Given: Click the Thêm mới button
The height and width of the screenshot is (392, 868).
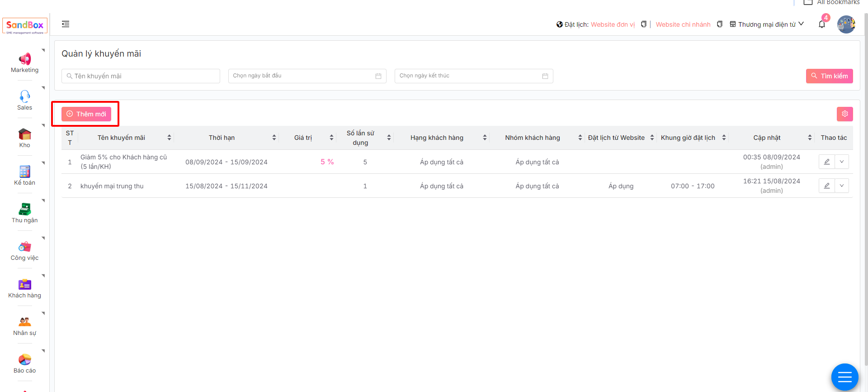Looking at the screenshot, I should (x=86, y=114).
